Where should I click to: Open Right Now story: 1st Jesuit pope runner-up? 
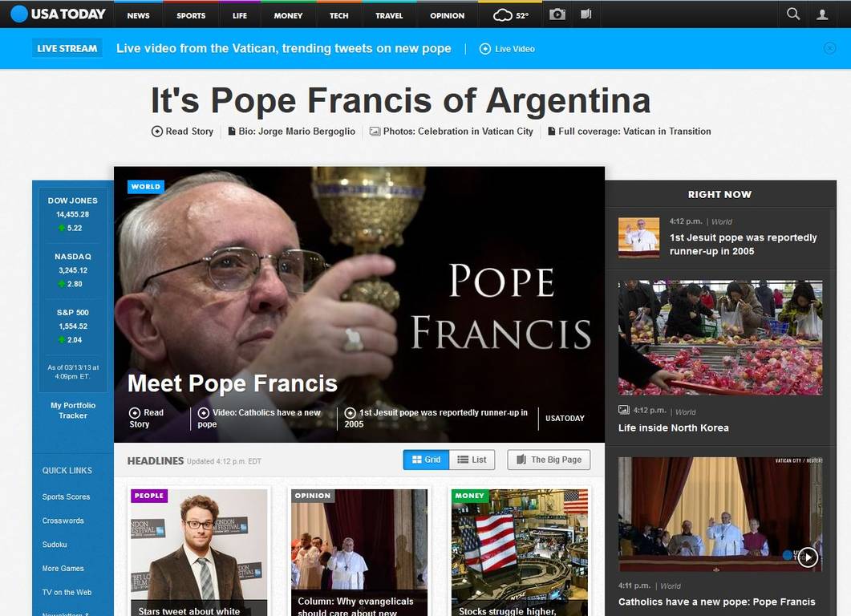click(743, 244)
